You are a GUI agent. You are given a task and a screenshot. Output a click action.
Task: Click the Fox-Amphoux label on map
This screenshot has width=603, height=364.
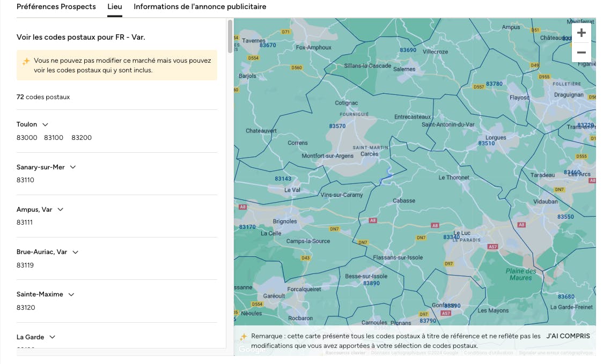[313, 47]
